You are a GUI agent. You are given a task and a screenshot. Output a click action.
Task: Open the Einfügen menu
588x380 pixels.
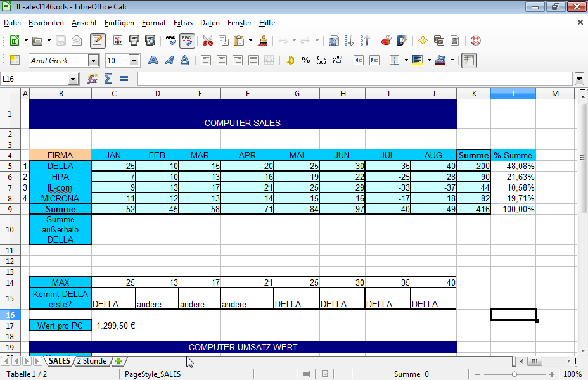[x=119, y=23]
